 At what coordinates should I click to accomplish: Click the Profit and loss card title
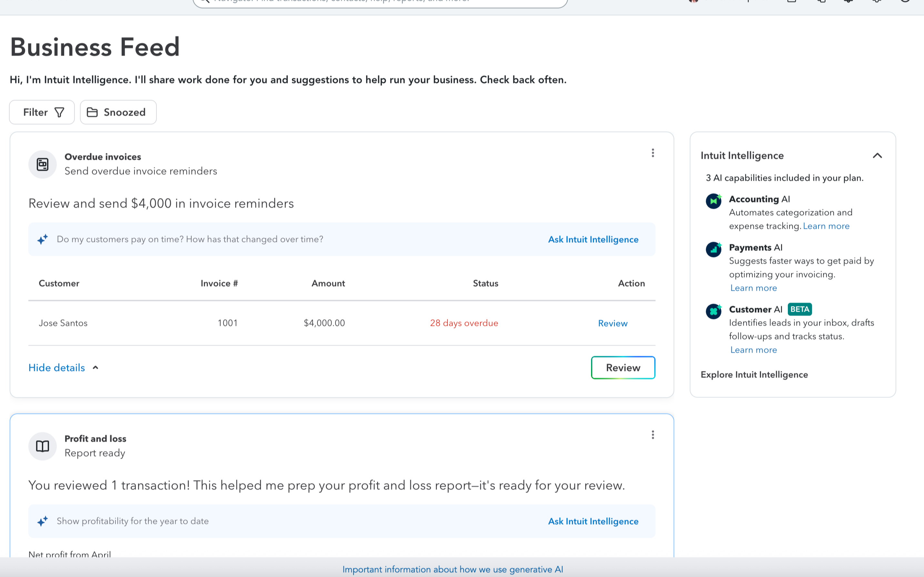(95, 439)
